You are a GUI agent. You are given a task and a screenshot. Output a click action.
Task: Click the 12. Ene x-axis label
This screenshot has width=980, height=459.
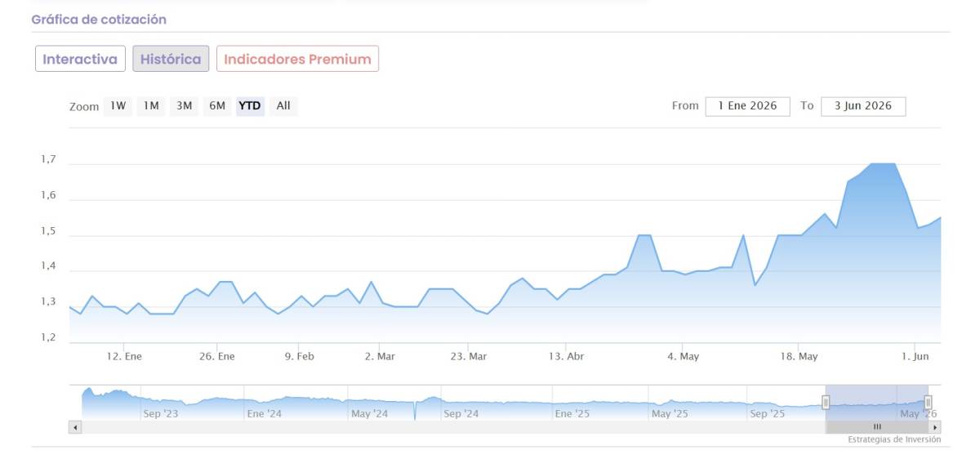coord(124,356)
